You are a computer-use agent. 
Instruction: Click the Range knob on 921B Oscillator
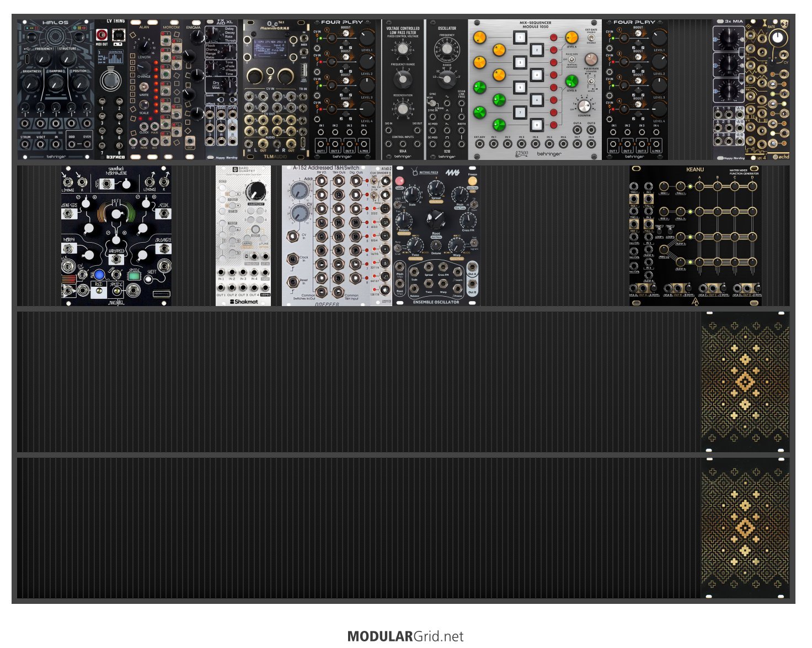(447, 80)
